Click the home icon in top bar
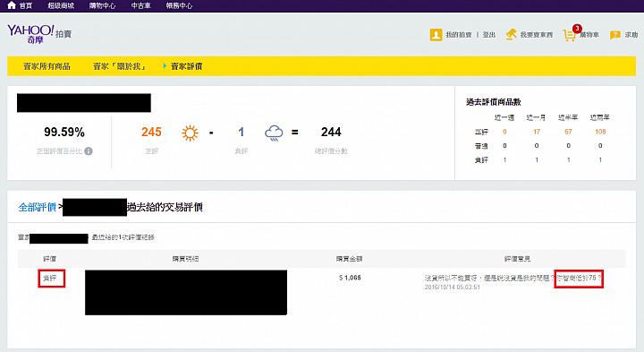The width and height of the screenshot is (644, 352). coord(12,5)
